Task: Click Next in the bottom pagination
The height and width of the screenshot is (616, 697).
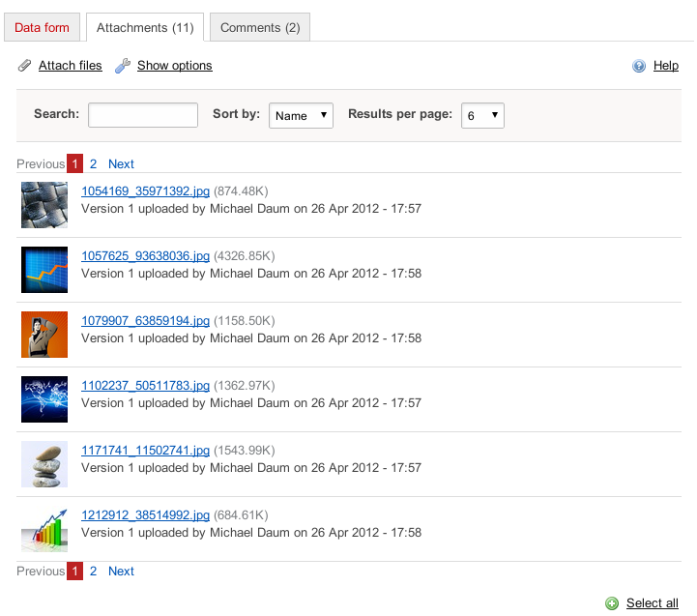Action: click(121, 572)
